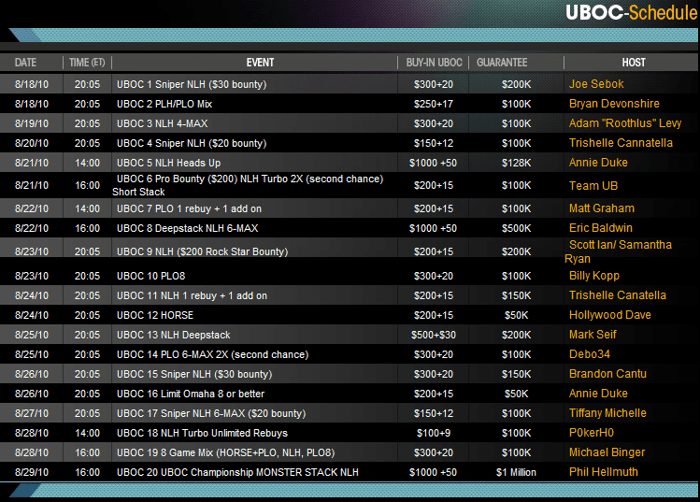The image size is (700, 502).
Task: Click the BUY-IN UBOC column header
Action: 434,63
